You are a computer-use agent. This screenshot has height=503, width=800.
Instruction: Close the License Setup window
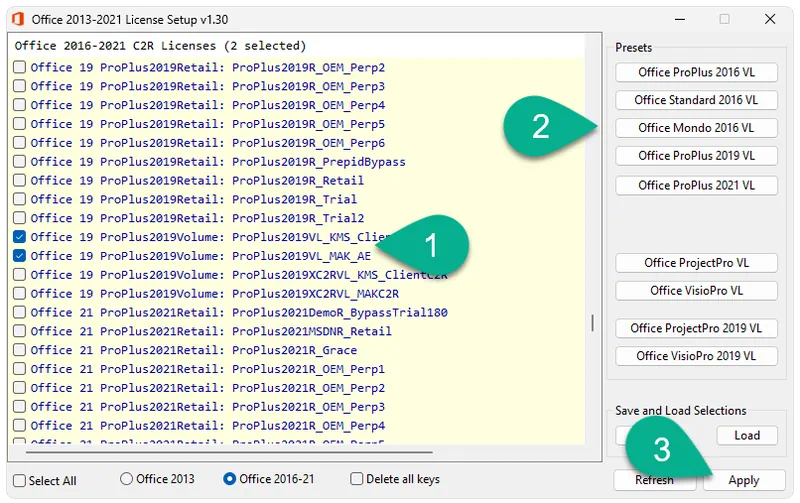[770, 18]
